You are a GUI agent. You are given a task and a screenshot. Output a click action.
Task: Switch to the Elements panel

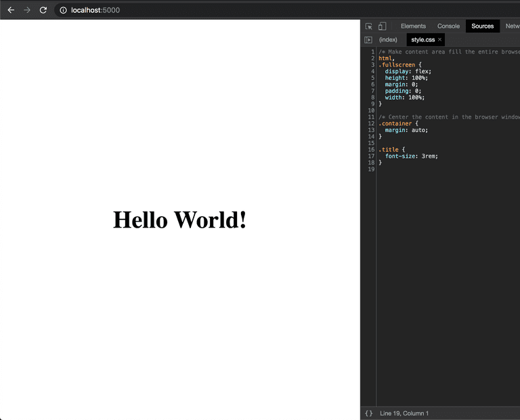pos(413,26)
